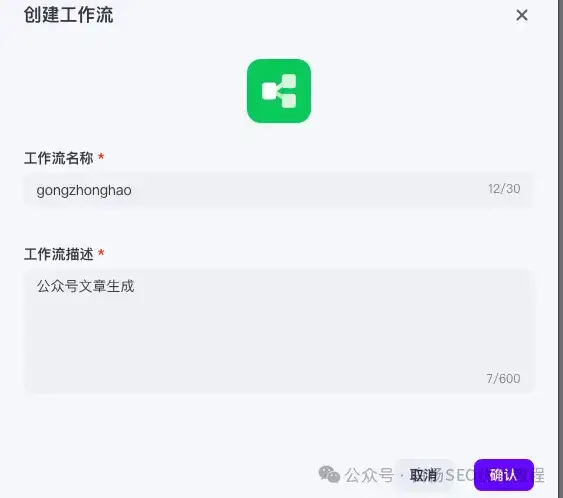Click the 公众号文章生成 description text
Viewport: 563px width, 498px height.
click(x=85, y=286)
